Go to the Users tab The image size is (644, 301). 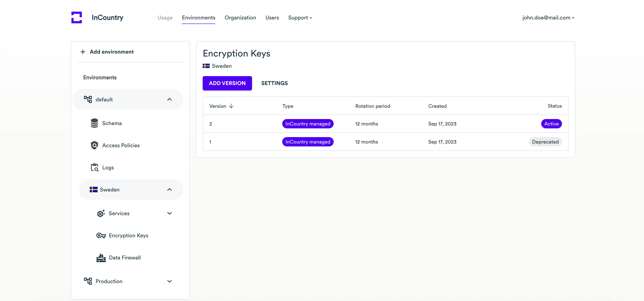pos(272,18)
